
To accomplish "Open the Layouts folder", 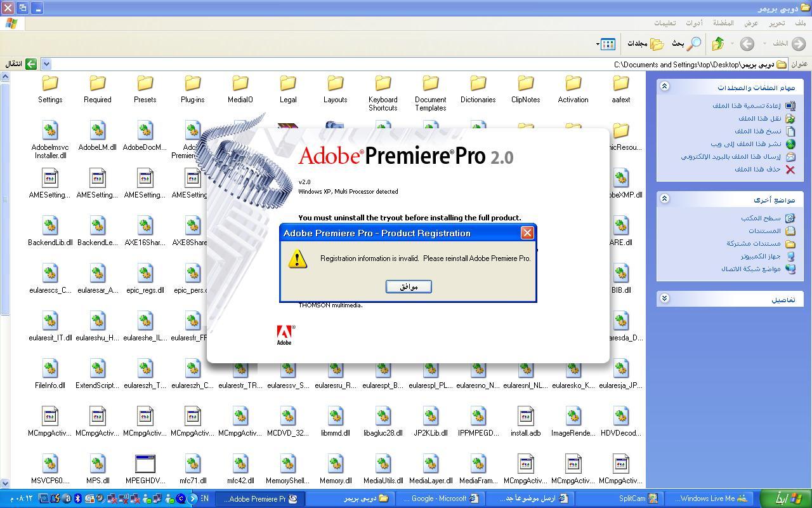I will (336, 89).
